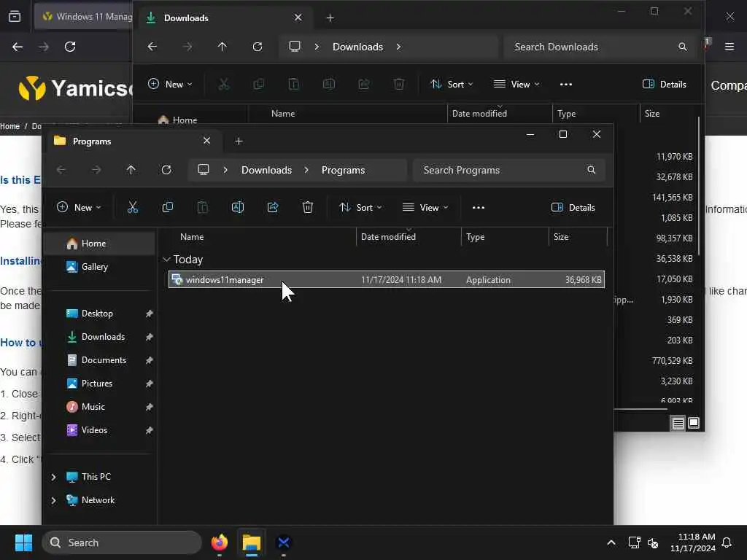Image resolution: width=747 pixels, height=560 pixels.
Task: Open New dropdown in Programs window
Action: click(79, 207)
